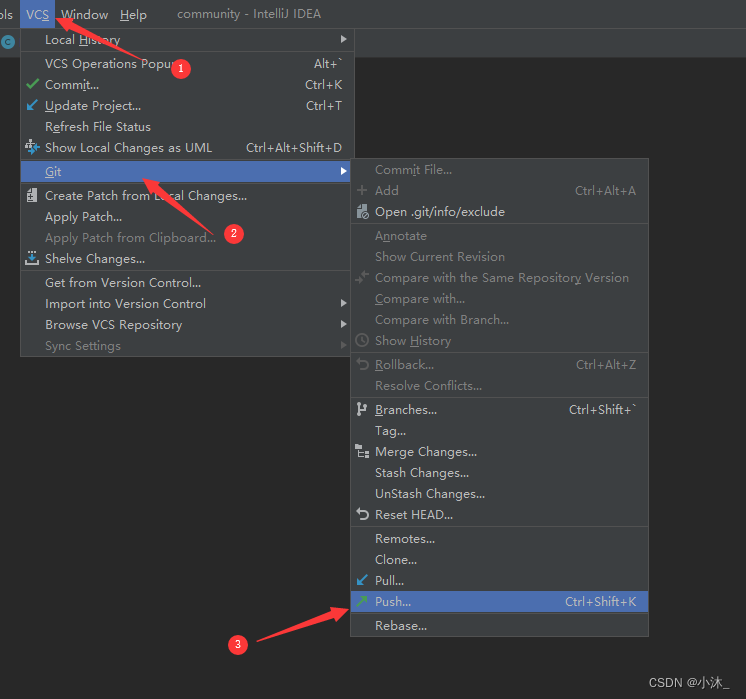
Task: Select Get from Version Control...
Action: tap(186, 283)
